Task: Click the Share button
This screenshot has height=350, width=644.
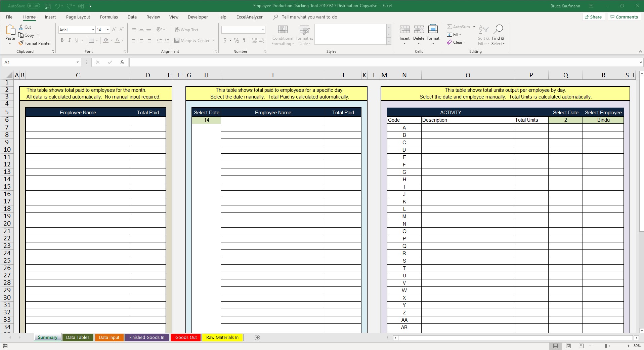Action: click(593, 17)
